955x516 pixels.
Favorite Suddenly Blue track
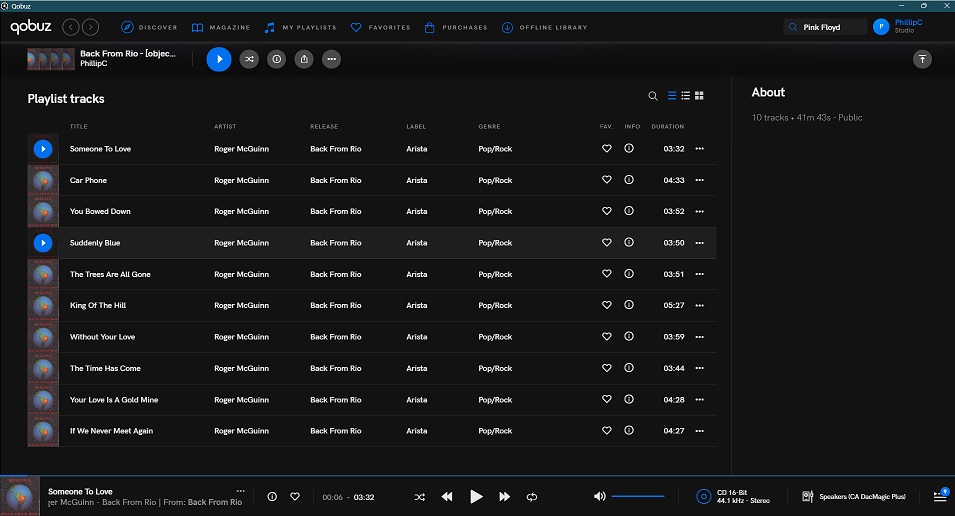pyautogui.click(x=607, y=242)
